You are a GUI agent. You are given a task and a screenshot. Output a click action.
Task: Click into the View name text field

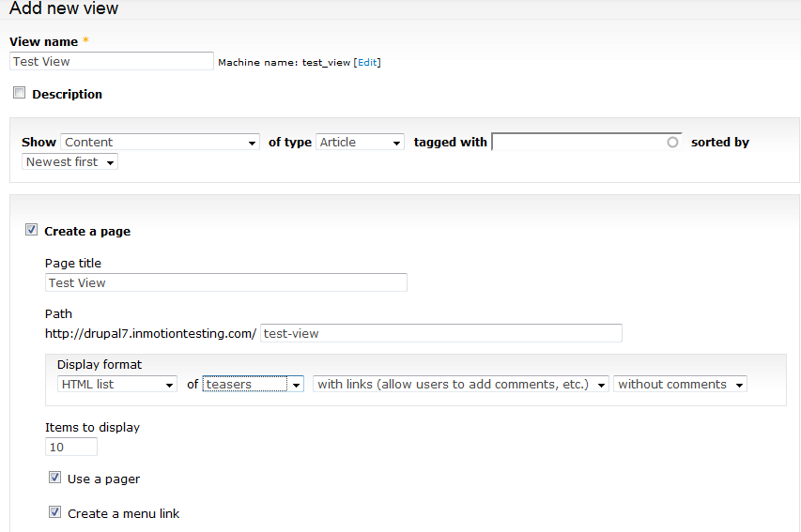coord(112,61)
